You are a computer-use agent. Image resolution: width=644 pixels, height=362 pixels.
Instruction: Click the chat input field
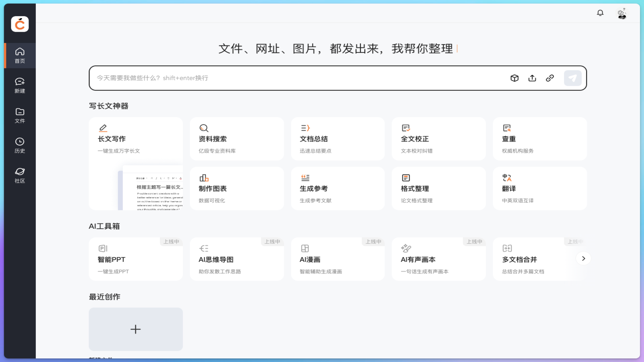(x=282, y=78)
